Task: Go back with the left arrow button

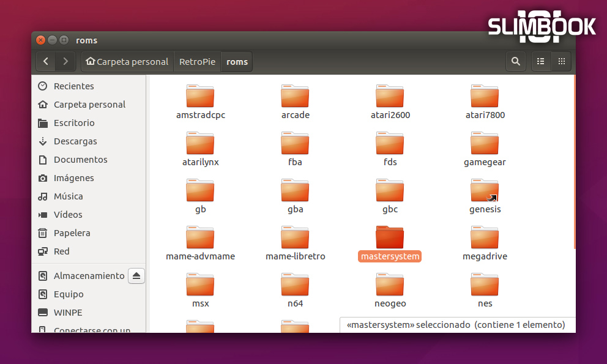Action: [46, 61]
